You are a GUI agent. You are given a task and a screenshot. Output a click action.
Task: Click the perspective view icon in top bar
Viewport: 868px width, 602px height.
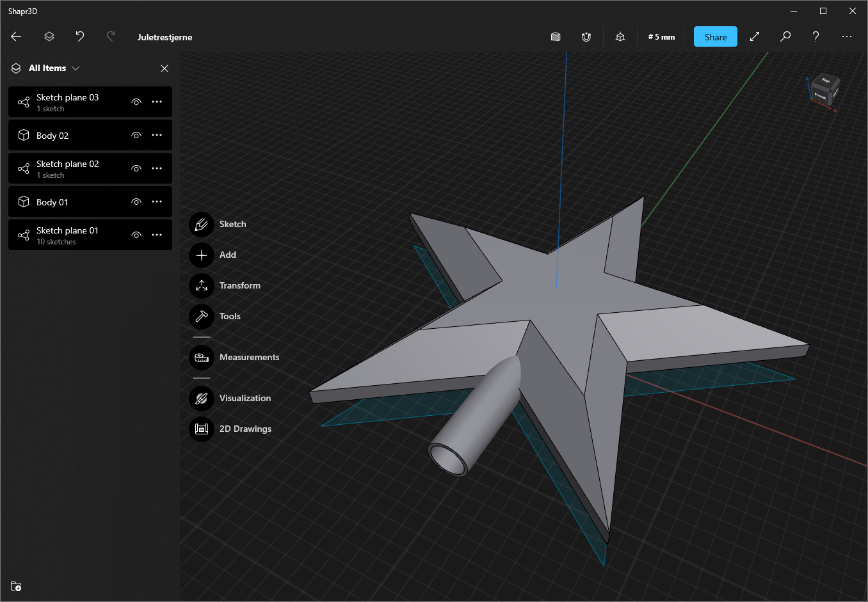[x=620, y=36]
